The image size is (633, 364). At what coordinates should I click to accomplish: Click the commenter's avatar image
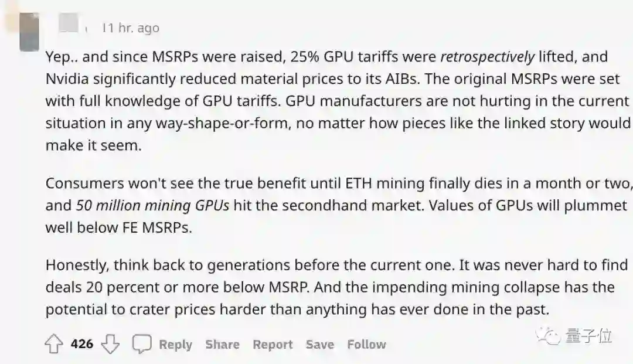(x=29, y=32)
